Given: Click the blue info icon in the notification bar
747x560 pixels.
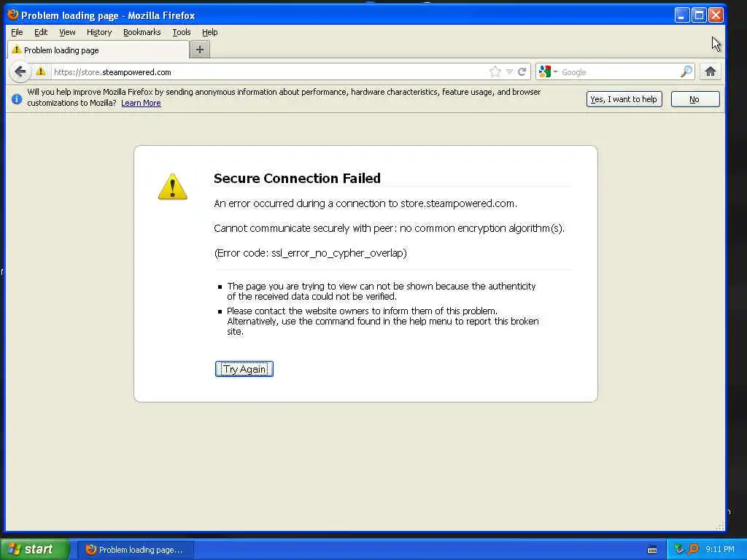Looking at the screenshot, I should pyautogui.click(x=17, y=98).
